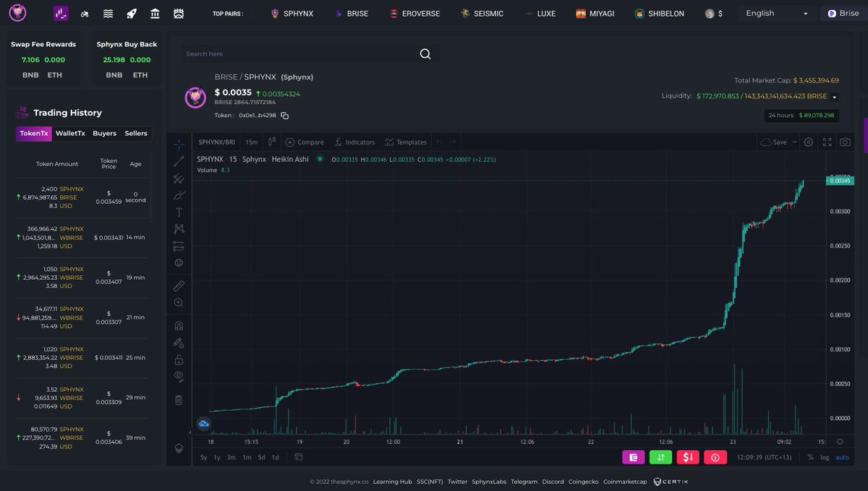Select the brush drawing tool
Viewport: 868px width, 491px height.
click(x=179, y=195)
